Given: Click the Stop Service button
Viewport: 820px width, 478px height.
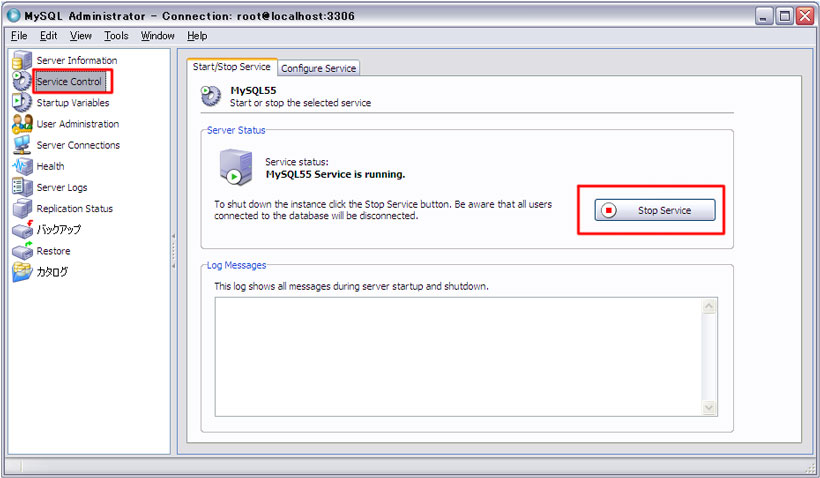Looking at the screenshot, I should coord(655,210).
